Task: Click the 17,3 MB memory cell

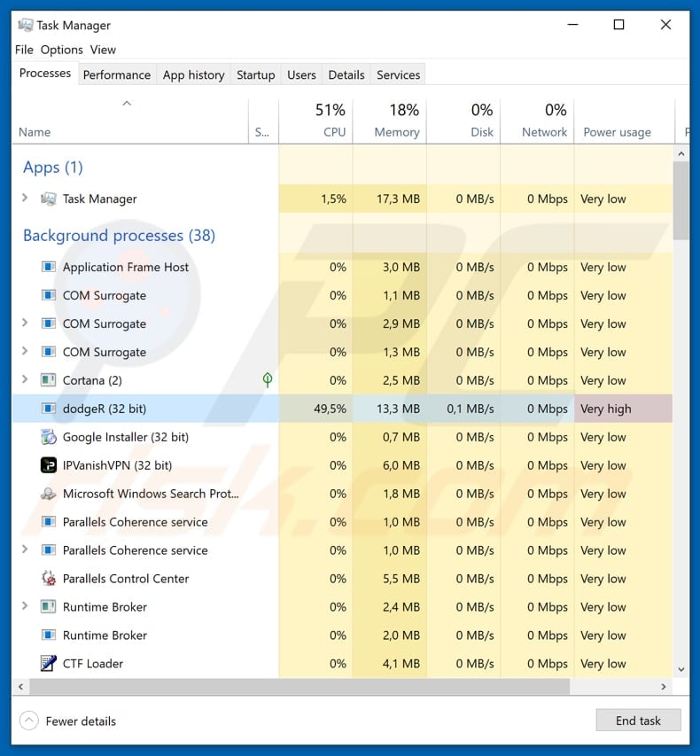Action: 390,199
